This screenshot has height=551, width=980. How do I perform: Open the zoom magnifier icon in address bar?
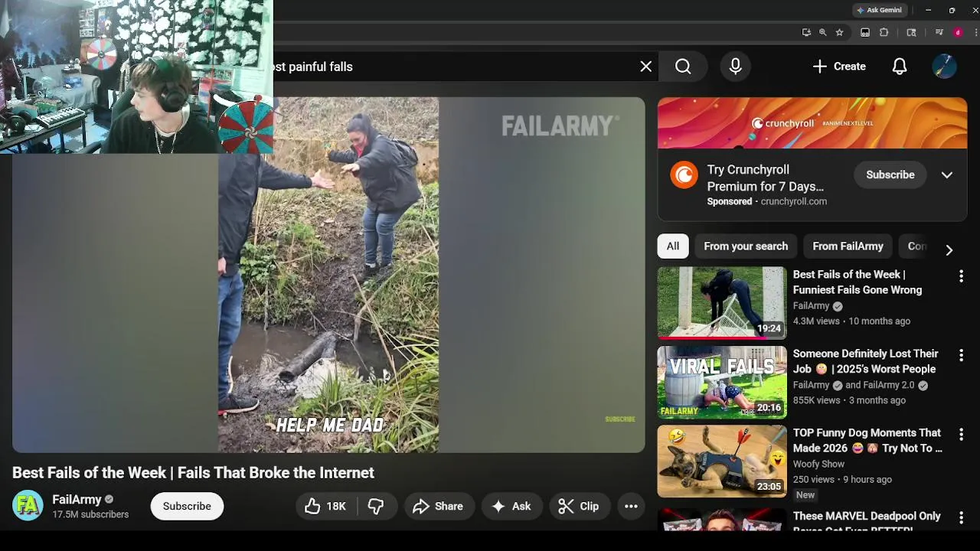tap(823, 32)
